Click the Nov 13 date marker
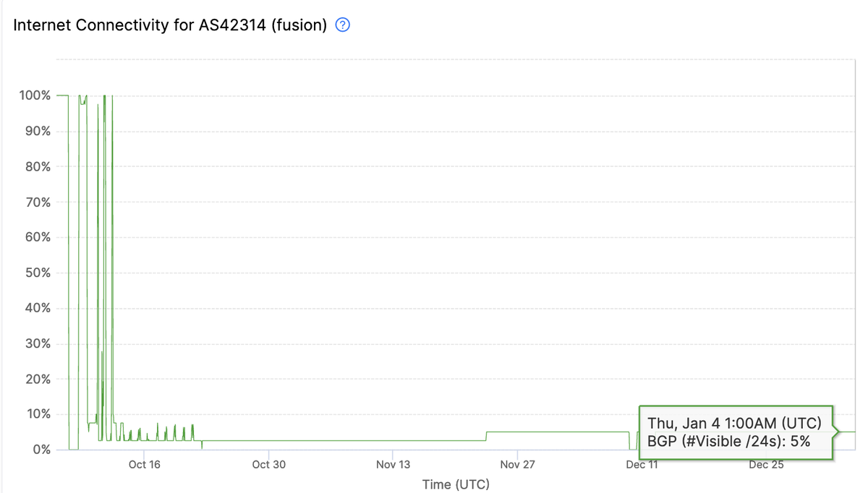This screenshot has height=493, width=868. [393, 464]
